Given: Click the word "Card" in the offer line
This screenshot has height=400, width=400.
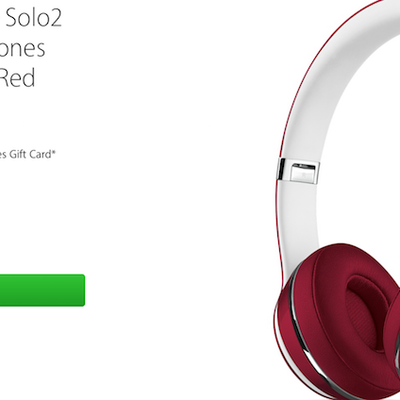Looking at the screenshot, I should (x=40, y=155).
